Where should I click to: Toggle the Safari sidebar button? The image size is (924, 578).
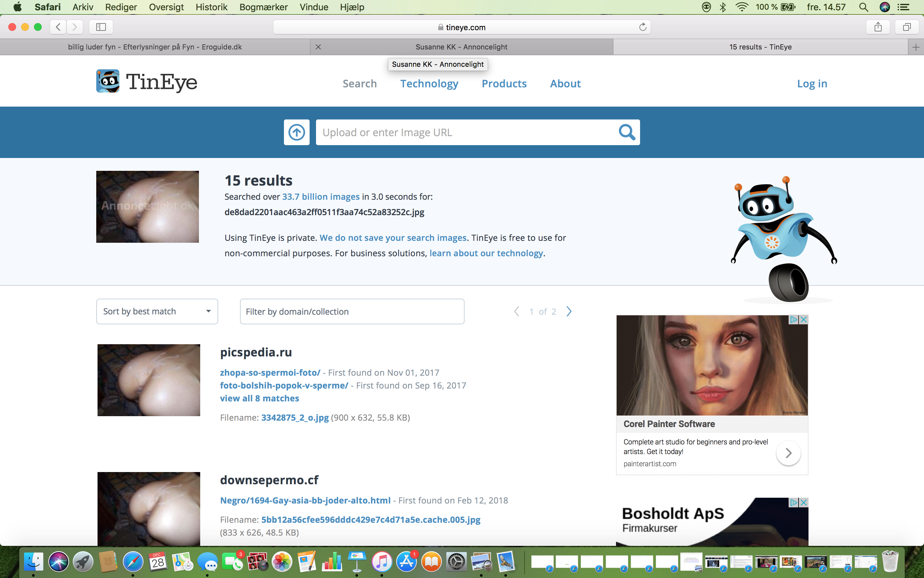click(101, 27)
